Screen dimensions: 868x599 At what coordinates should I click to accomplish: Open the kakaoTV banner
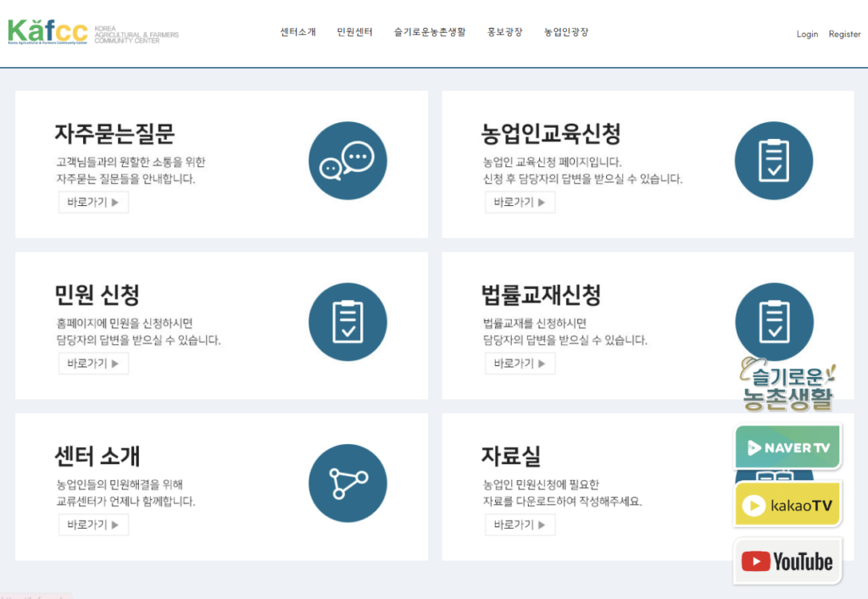point(787,504)
